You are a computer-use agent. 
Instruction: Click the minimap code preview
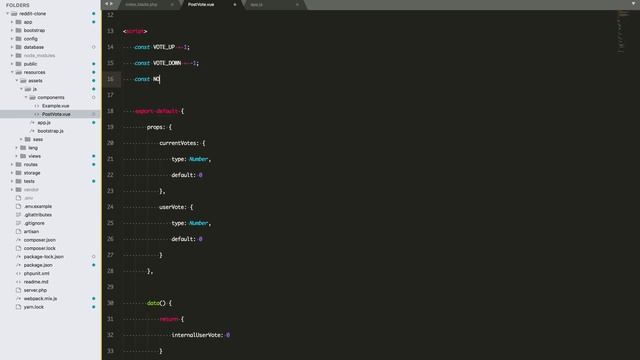(623, 32)
